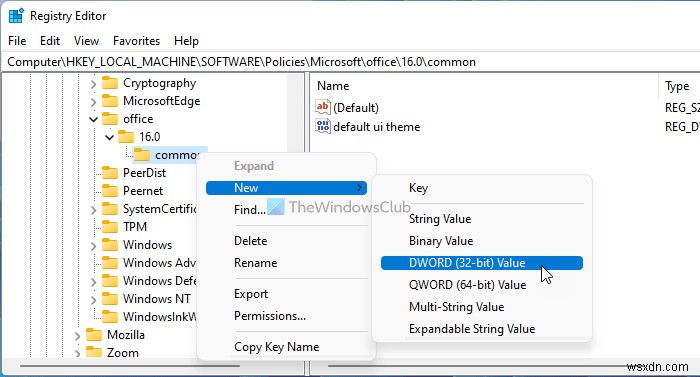Screen dimensions: 700x377
Task: Select the Peernet key label
Action: [143, 191]
